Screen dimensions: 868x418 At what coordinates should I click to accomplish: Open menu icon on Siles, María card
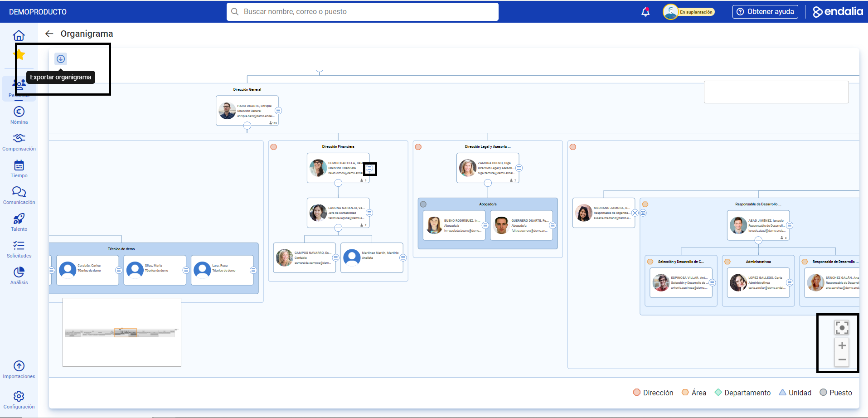(x=186, y=270)
